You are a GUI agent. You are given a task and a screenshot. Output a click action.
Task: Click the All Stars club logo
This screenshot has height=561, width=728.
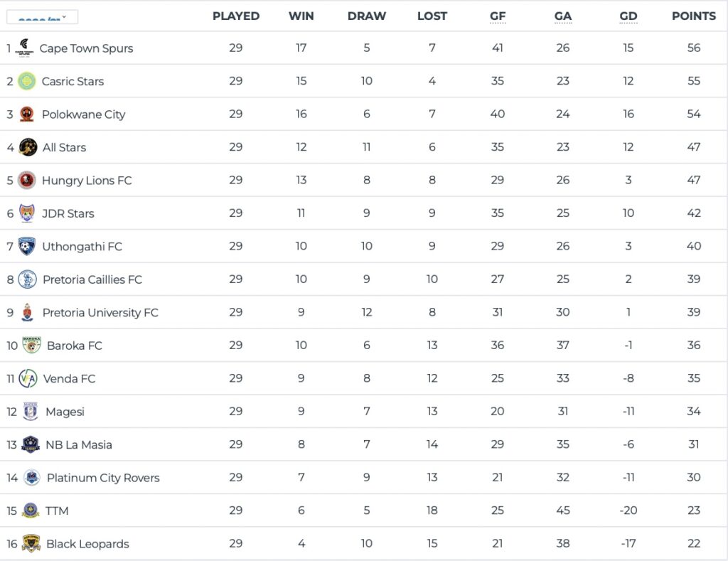point(28,147)
